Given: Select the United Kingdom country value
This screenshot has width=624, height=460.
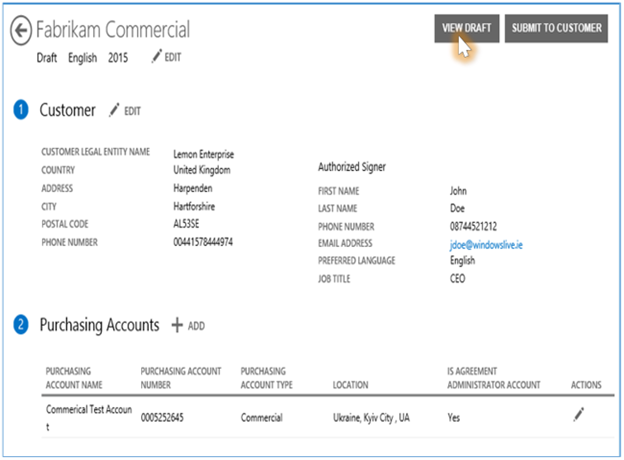Looking at the screenshot, I should coord(202,170).
